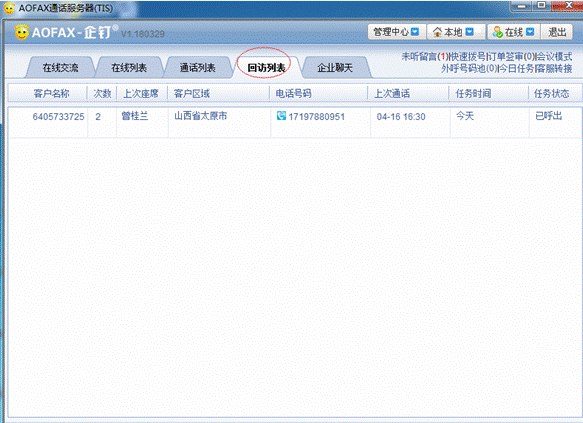Click the 客服转接 link
Screen dimensions: 583x423
[554, 68]
